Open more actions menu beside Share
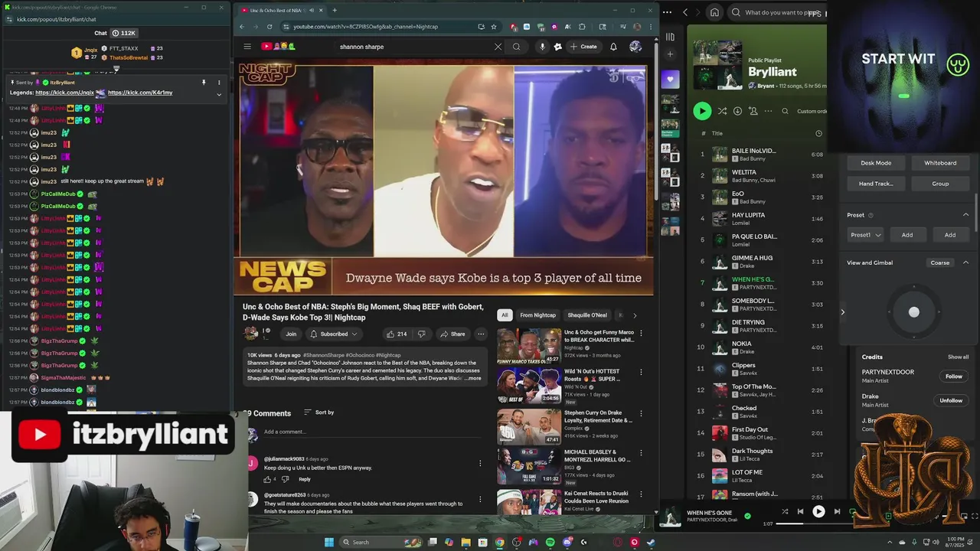This screenshot has width=980, height=551. point(481,334)
